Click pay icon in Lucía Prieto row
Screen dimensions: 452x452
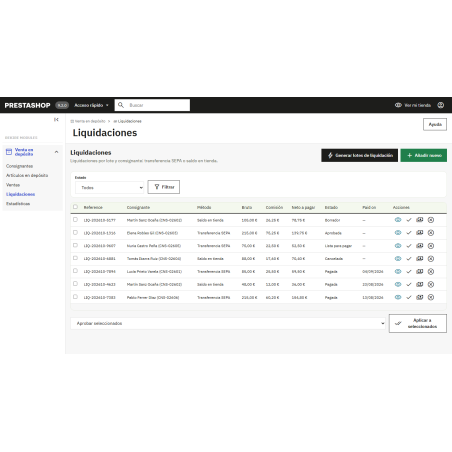(x=420, y=271)
